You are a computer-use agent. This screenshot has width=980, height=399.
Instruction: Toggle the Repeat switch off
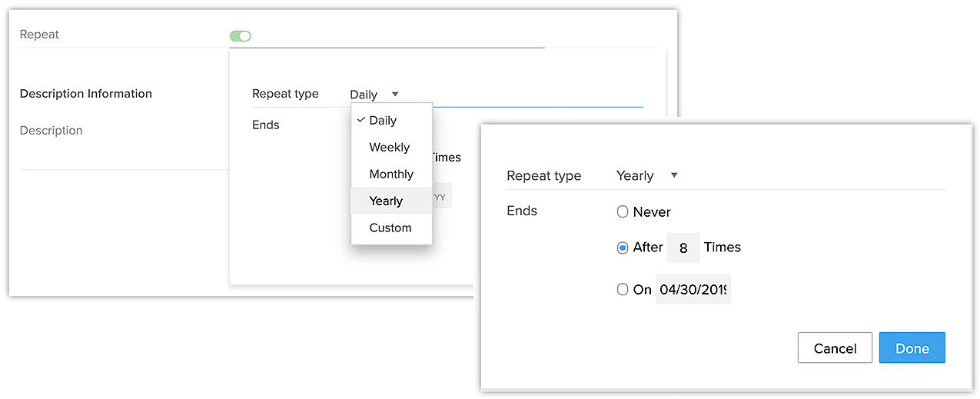click(241, 35)
